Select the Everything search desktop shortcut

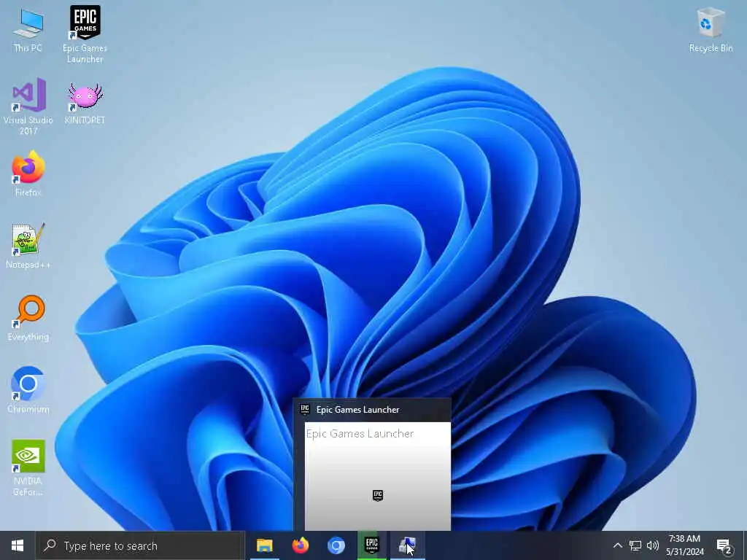[x=28, y=318]
